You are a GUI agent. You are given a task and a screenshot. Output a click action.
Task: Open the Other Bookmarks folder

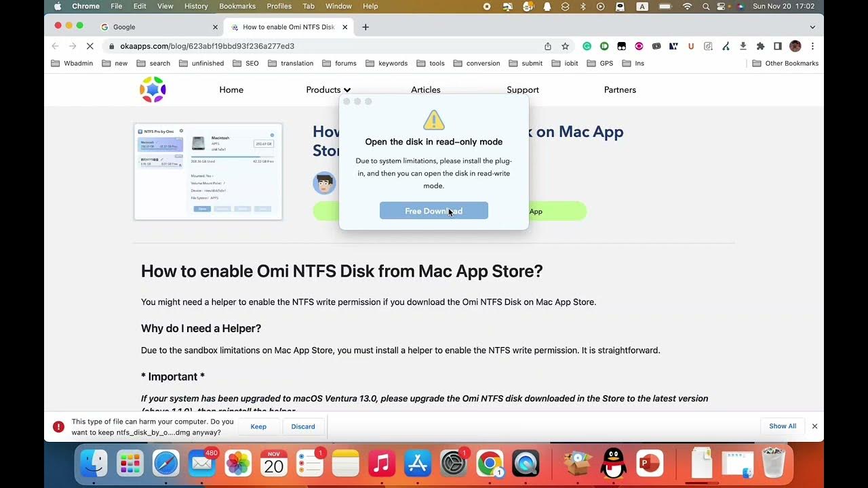coord(785,63)
